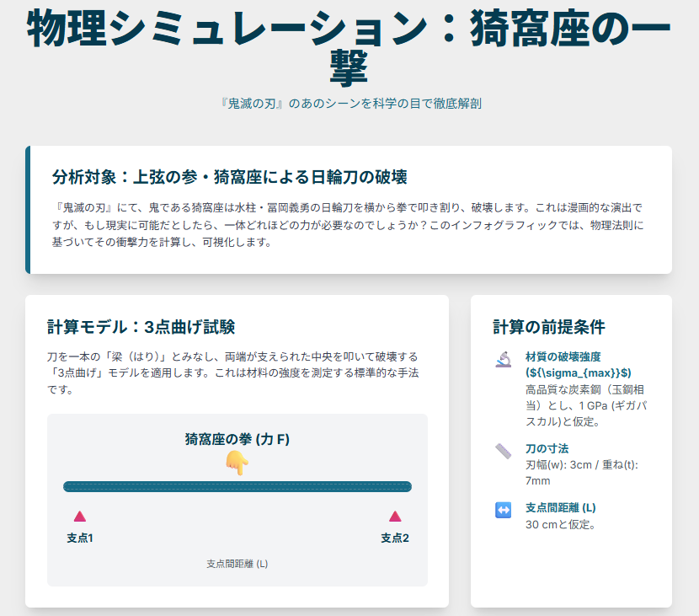Click the diagram caption 支点間距離 (L)
This screenshot has height=616, width=699.
coord(237,564)
